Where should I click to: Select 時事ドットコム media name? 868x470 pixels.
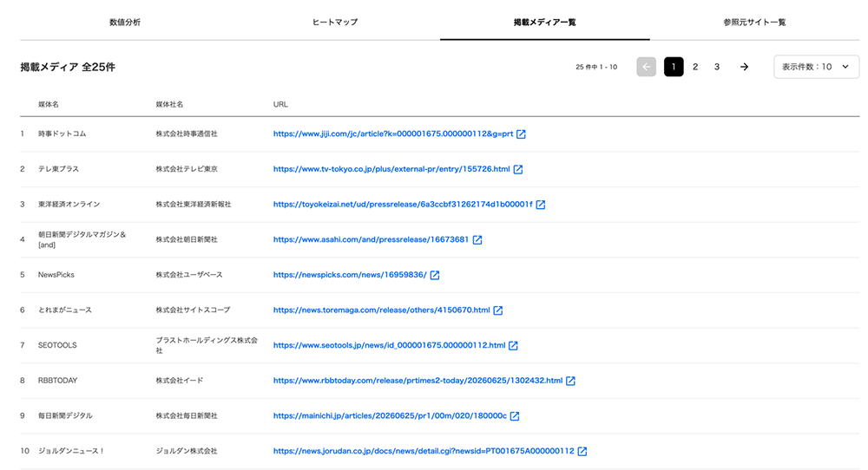[62, 134]
